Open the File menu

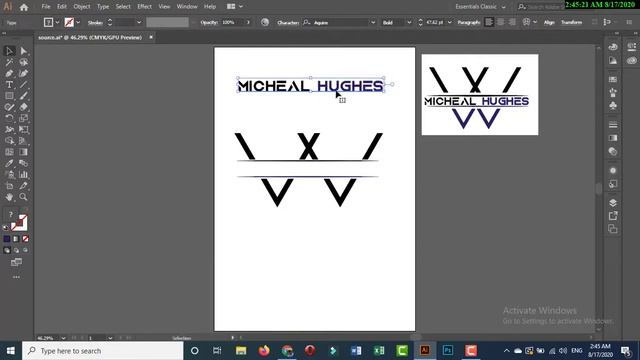(x=46, y=7)
